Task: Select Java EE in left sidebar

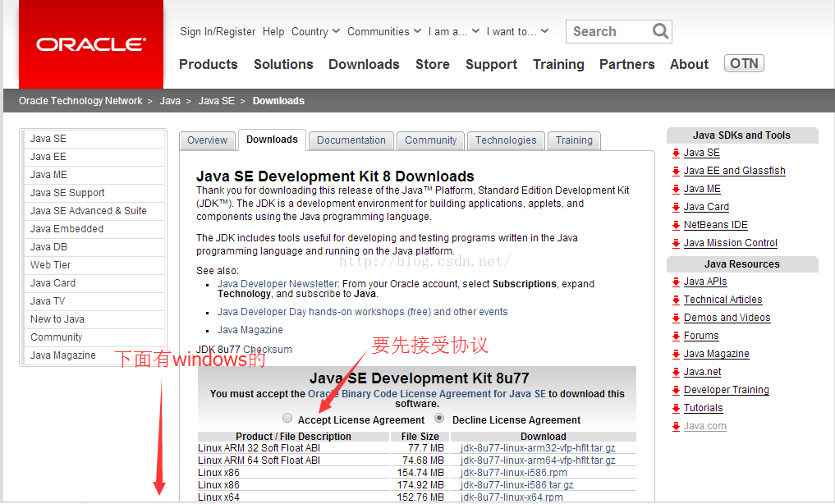Action: point(94,157)
